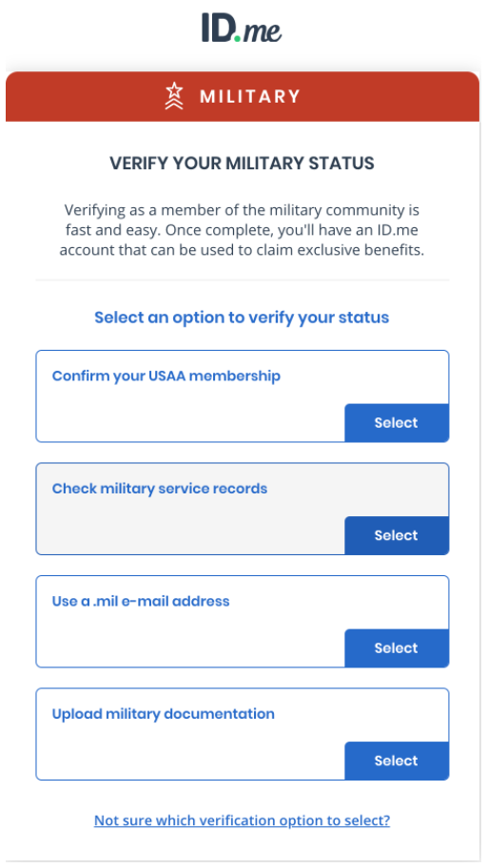Click 'Check military service records' title
This screenshot has width=487, height=868.
(x=160, y=489)
